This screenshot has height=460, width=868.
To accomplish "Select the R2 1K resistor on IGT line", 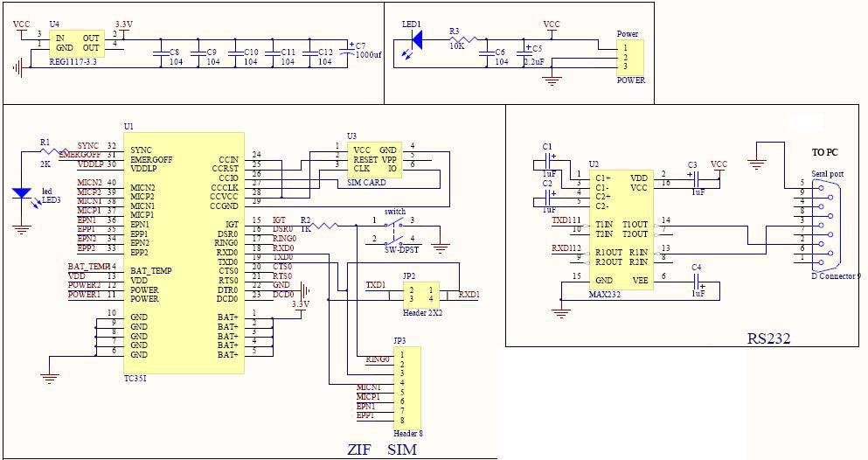I will (323, 225).
